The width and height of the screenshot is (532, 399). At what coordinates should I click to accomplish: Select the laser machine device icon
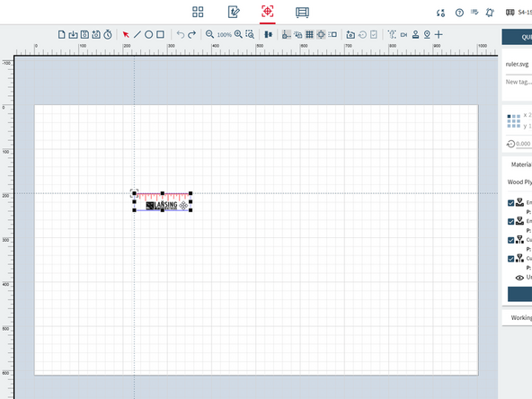(x=510, y=13)
